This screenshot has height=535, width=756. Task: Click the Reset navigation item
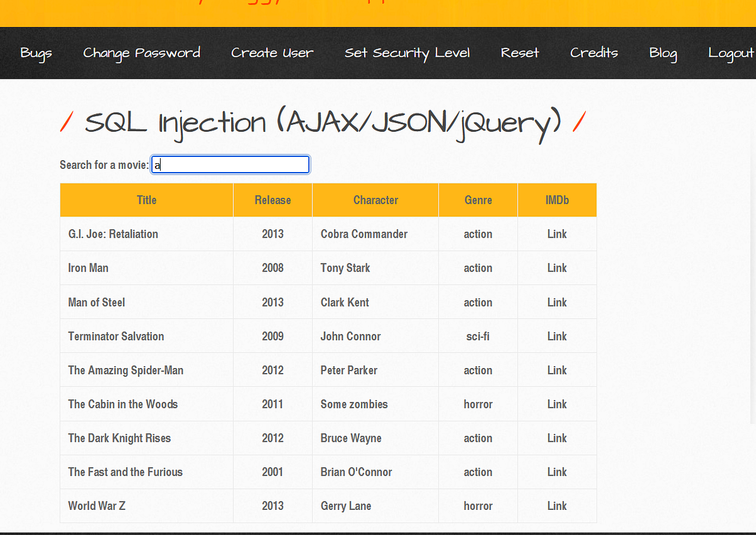tap(520, 53)
